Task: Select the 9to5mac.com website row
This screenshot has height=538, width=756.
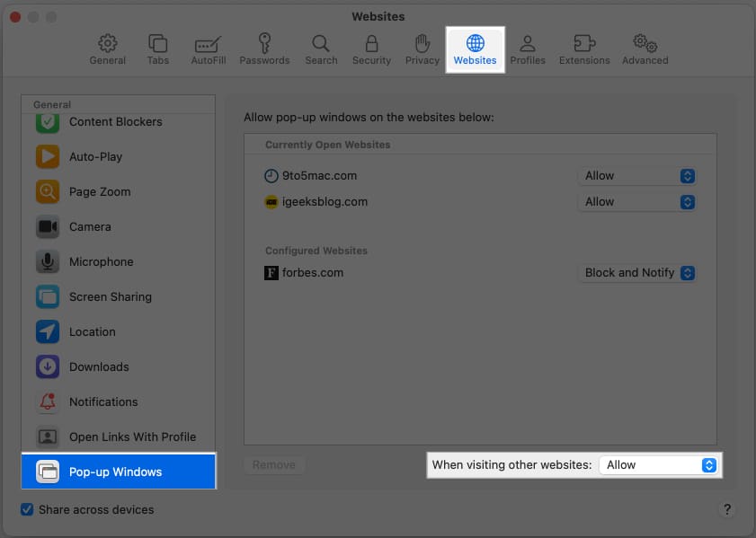Action: tap(480, 176)
